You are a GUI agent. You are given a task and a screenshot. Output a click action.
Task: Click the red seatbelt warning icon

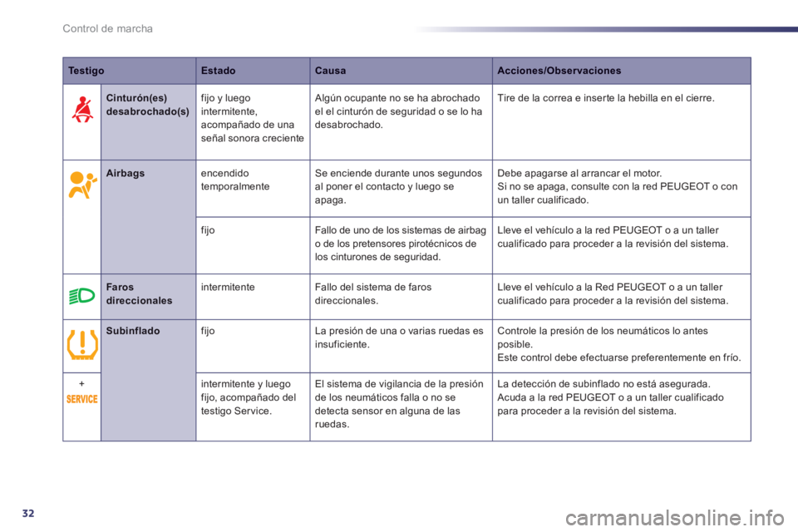point(82,111)
